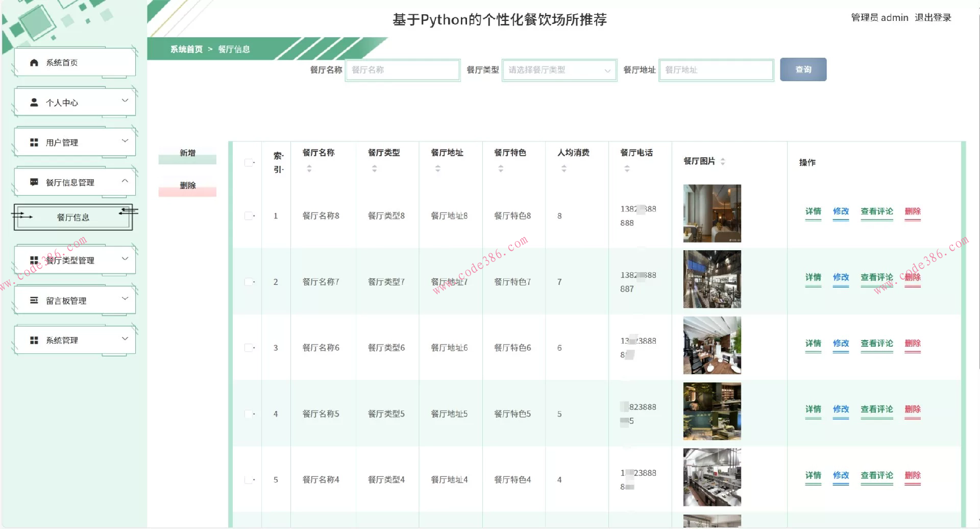Open 系统首页 from the breadcrumb
980x529 pixels.
pyautogui.click(x=185, y=49)
